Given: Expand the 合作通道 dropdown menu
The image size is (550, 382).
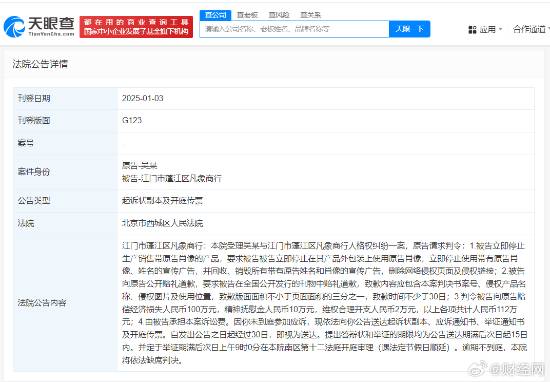Looking at the screenshot, I should [531, 29].
